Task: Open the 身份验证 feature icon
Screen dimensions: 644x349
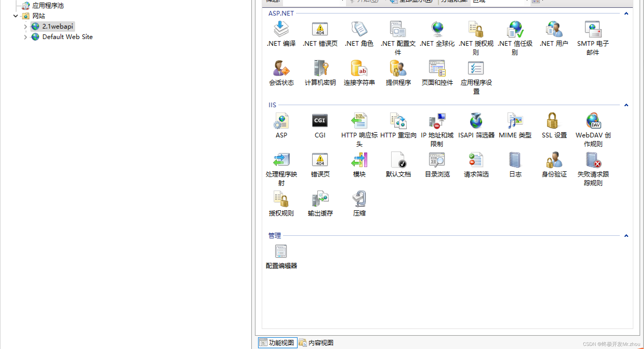Action: pos(554,160)
